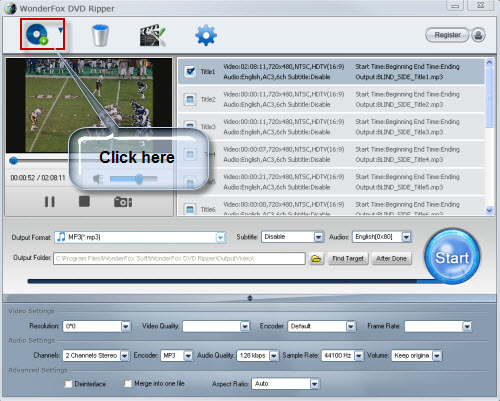Open the Resolution dropdown
500x401 pixels.
[126, 326]
